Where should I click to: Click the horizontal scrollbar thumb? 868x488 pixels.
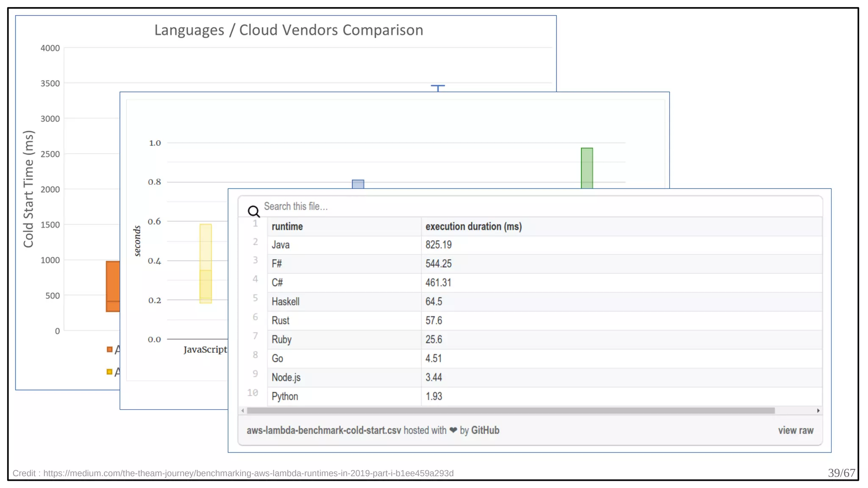click(510, 410)
